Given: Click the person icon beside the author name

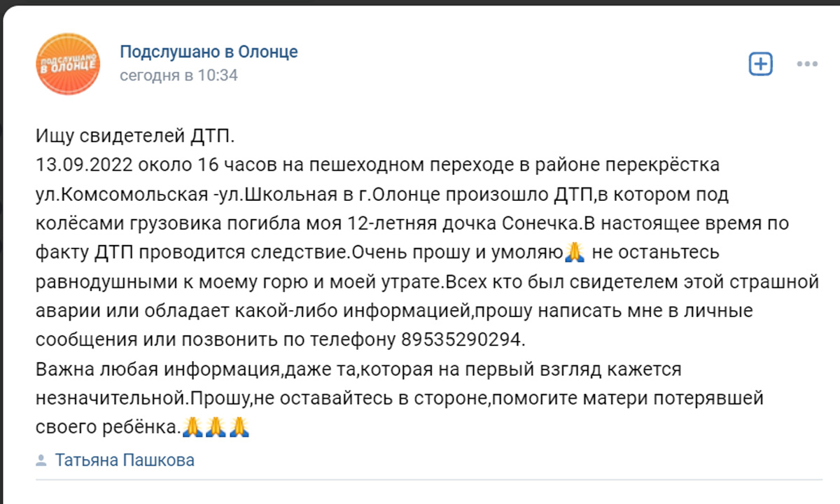Looking at the screenshot, I should 41,461.
